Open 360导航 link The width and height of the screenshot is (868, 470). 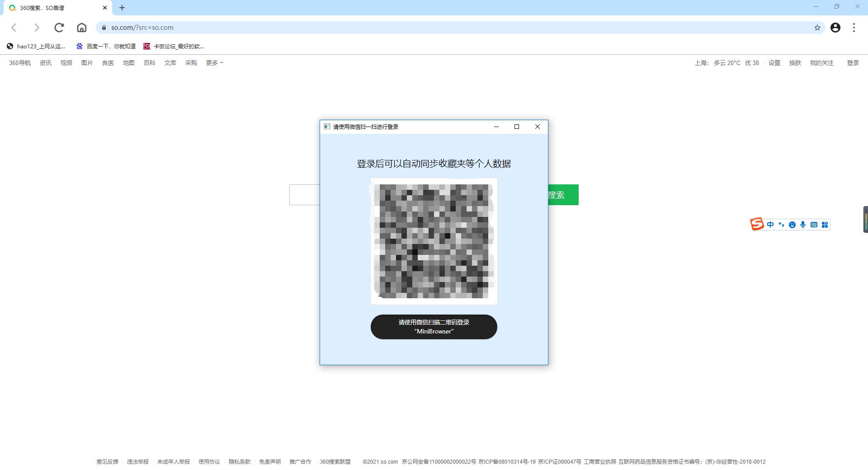20,63
